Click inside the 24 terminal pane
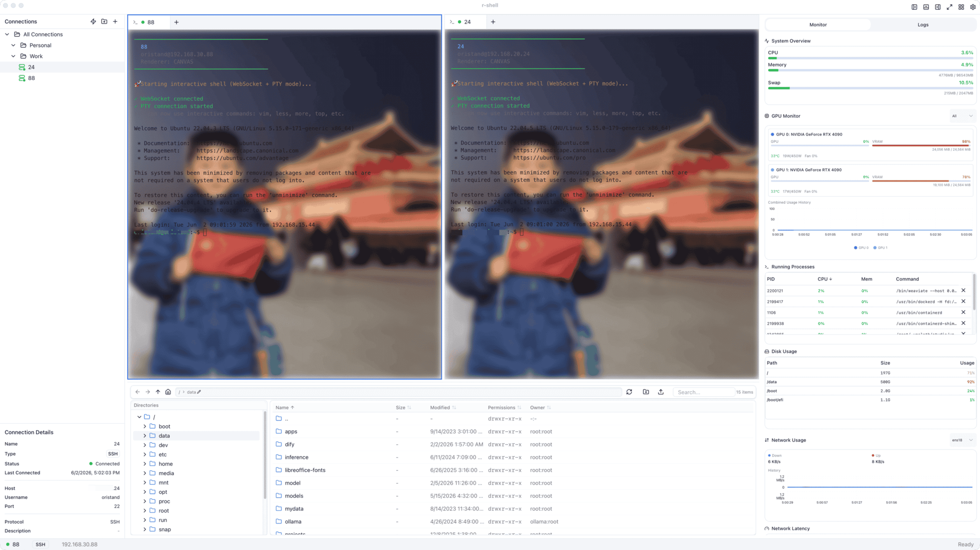 [602, 204]
